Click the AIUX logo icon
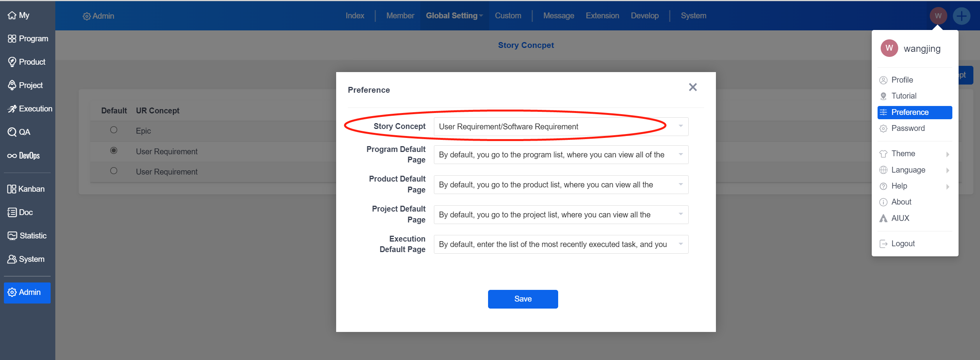The image size is (980, 360). point(883,219)
